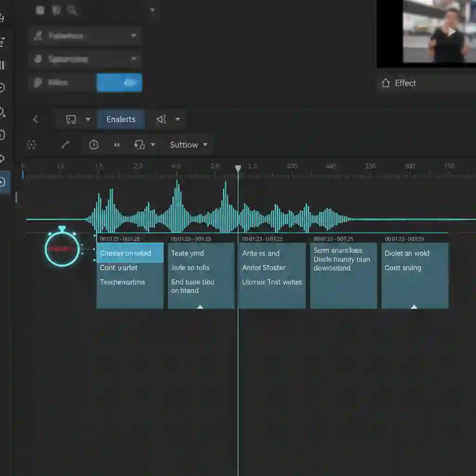This screenshot has width=476, height=476.
Task: Switch to the Enaletts tab
Action: [x=120, y=119]
